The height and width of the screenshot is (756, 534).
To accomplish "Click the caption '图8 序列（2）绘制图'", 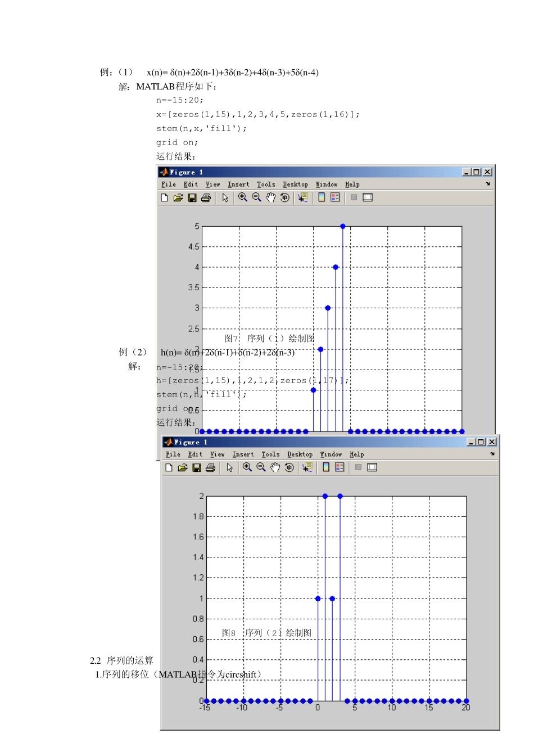I will click(x=266, y=633).
